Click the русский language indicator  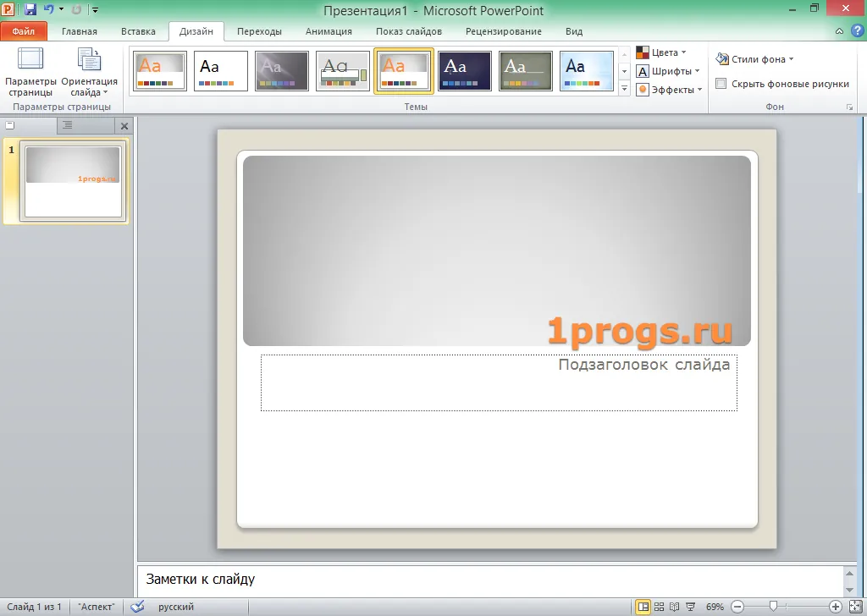pyautogui.click(x=176, y=607)
